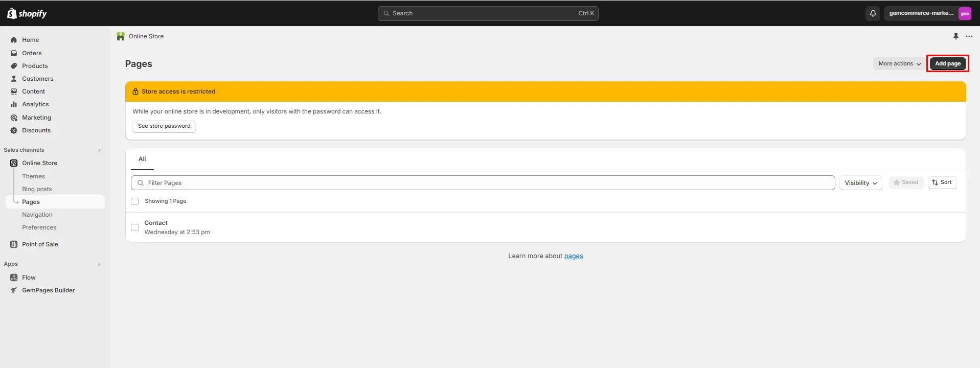Select all pages checkbox

(x=135, y=201)
